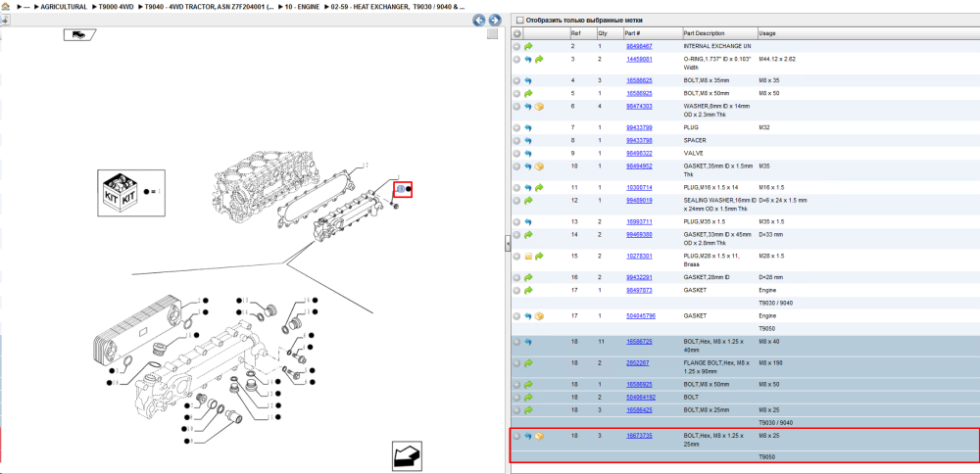
Task: Click the arrow tab at diagram top
Action: pos(79,35)
